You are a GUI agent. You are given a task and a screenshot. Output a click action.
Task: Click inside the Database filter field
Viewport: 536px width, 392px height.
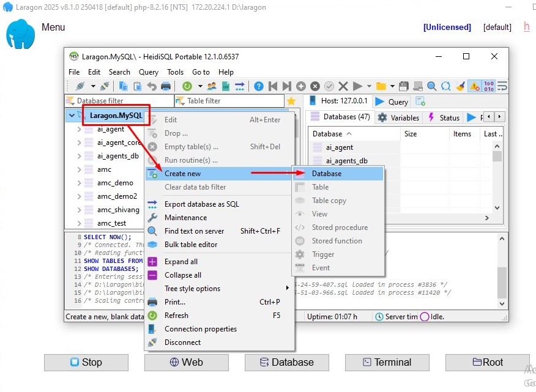(119, 101)
